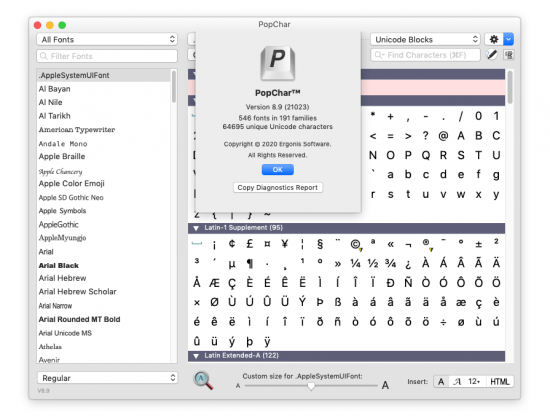550x416 pixels.
Task: Select plain text insert mode A
Action: pyautogui.click(x=441, y=382)
